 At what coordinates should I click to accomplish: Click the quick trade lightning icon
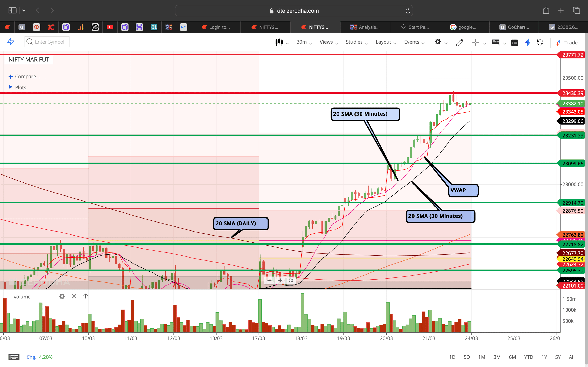[x=528, y=43]
